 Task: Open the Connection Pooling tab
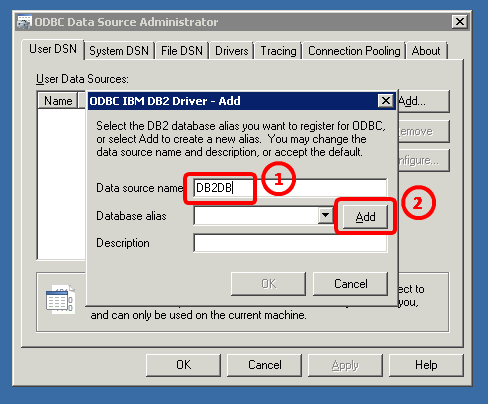click(354, 51)
